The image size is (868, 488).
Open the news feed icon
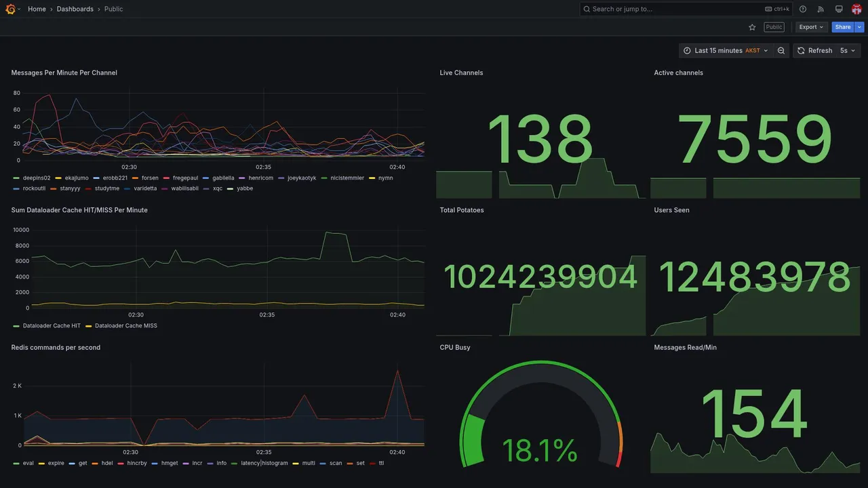821,9
